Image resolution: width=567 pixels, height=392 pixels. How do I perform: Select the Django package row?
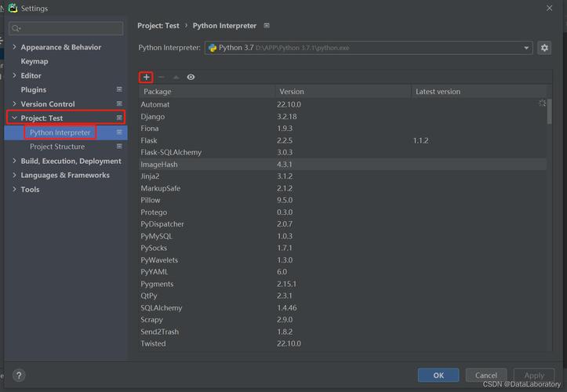pos(343,117)
